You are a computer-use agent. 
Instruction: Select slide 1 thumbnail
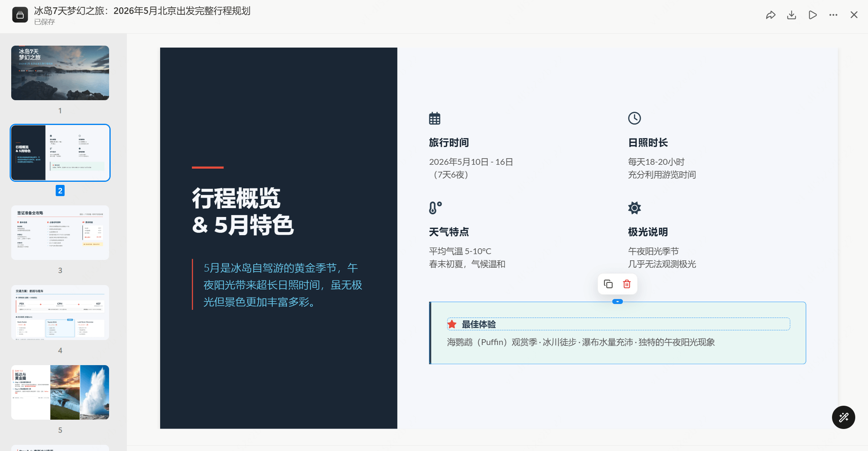pos(60,73)
